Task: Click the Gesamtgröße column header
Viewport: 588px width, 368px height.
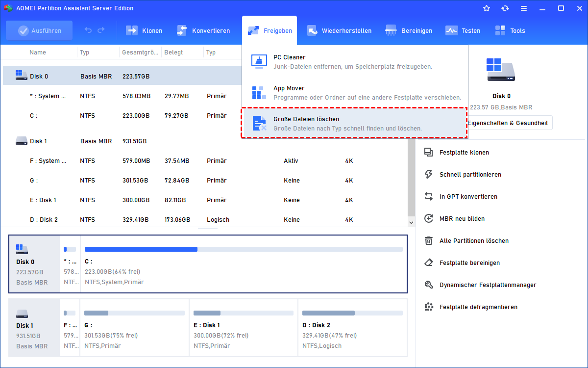Action: (140, 53)
